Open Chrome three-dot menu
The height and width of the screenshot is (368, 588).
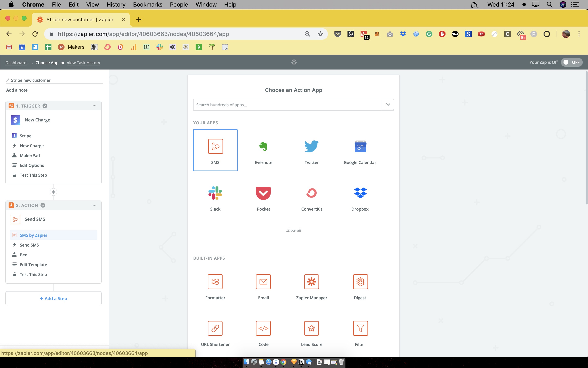tap(579, 34)
